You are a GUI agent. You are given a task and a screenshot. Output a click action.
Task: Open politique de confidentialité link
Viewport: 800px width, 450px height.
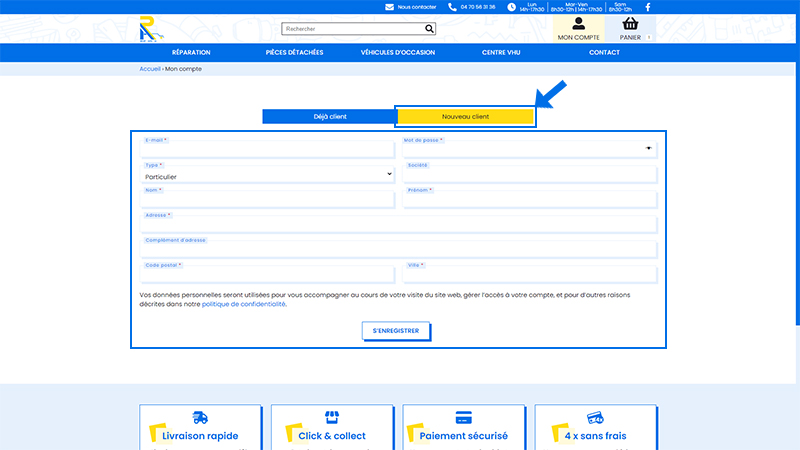point(244,304)
